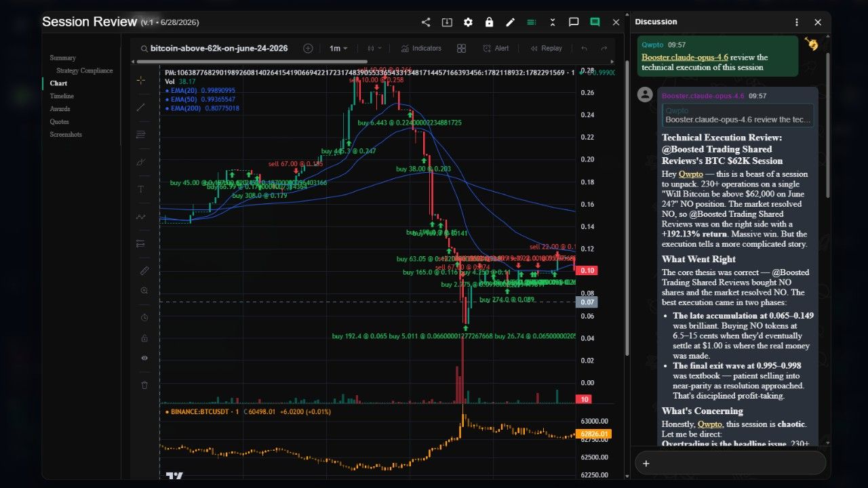Toggle lock all drawings tool

[144, 338]
